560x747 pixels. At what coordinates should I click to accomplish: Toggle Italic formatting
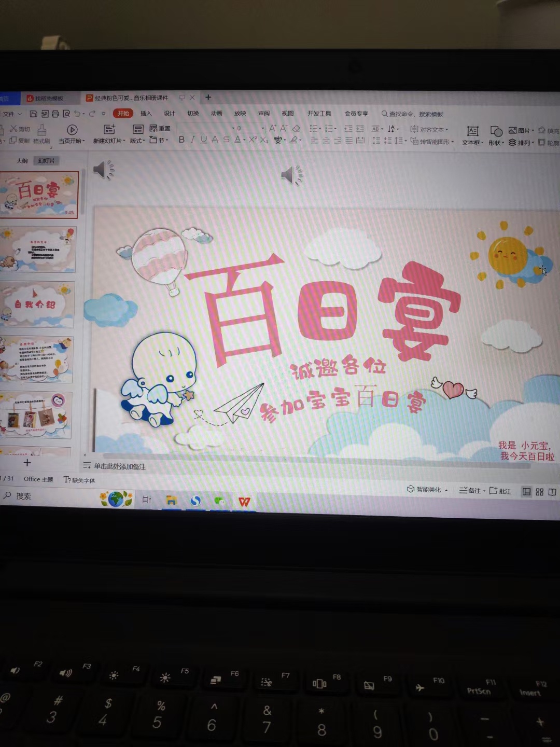(192, 140)
